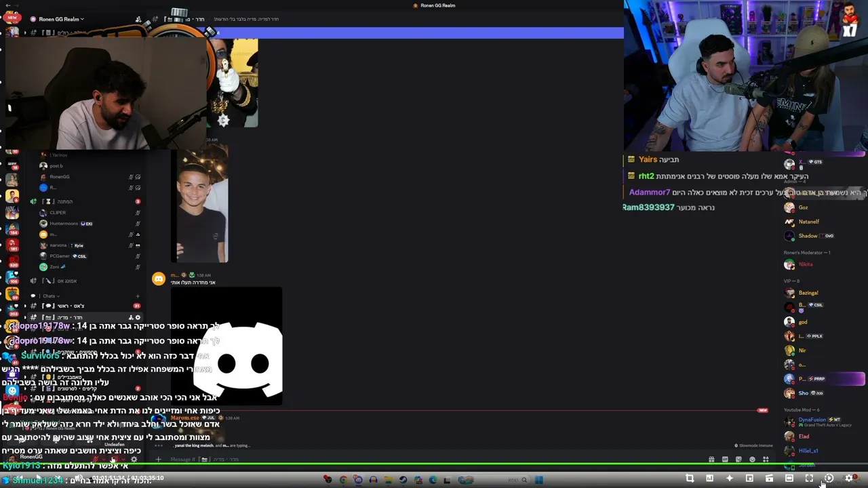
Task: Click the plus icon beside Chats category
Action: pos(138,296)
